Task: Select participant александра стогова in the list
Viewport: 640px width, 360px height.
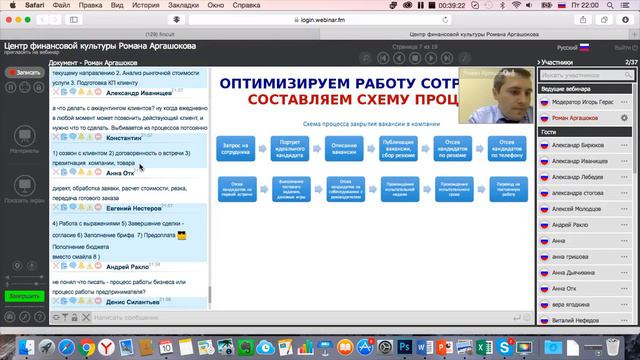Action: click(x=585, y=193)
